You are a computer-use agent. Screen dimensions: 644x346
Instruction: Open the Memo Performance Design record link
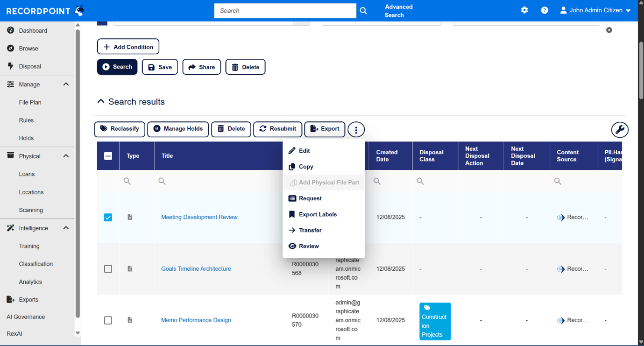196,320
